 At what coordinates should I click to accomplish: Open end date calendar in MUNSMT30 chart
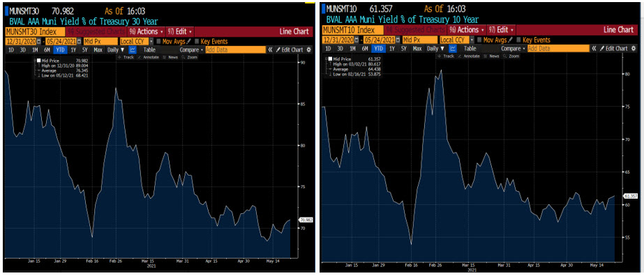(80, 41)
